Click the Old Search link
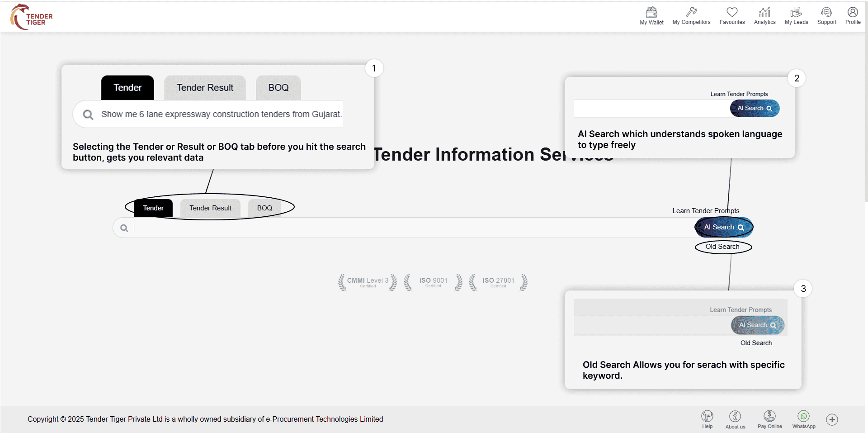Screen dimensions: 868x433 tap(722, 247)
